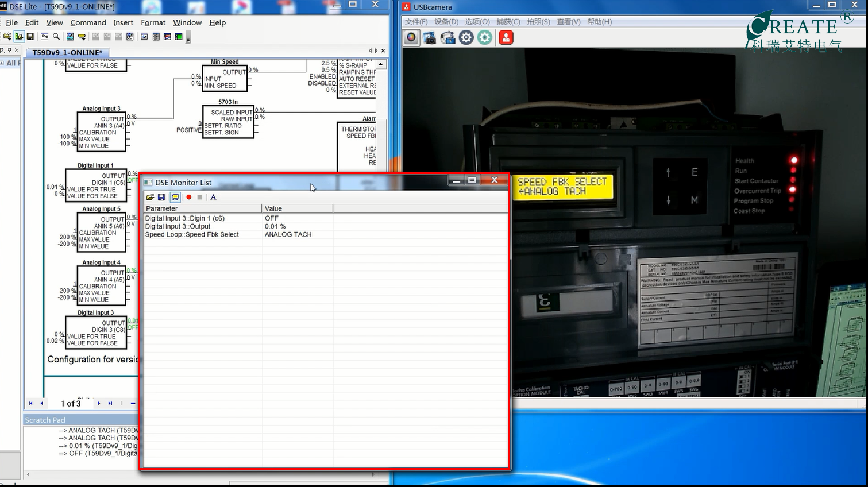Select the T59Dv9_1-ONLINE* document tab

coord(67,52)
